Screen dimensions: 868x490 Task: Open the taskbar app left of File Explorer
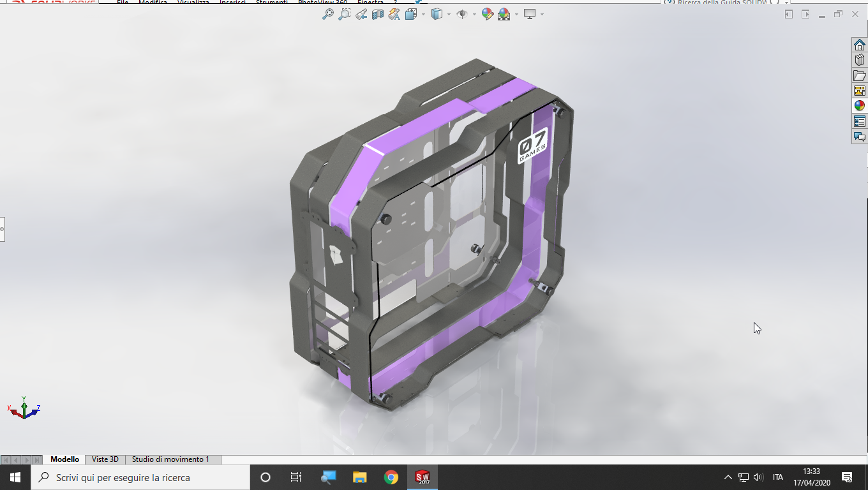pyautogui.click(x=329, y=477)
